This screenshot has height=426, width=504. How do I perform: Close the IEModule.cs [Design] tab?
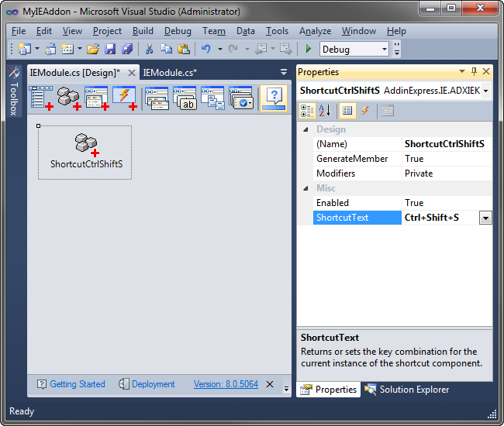132,73
